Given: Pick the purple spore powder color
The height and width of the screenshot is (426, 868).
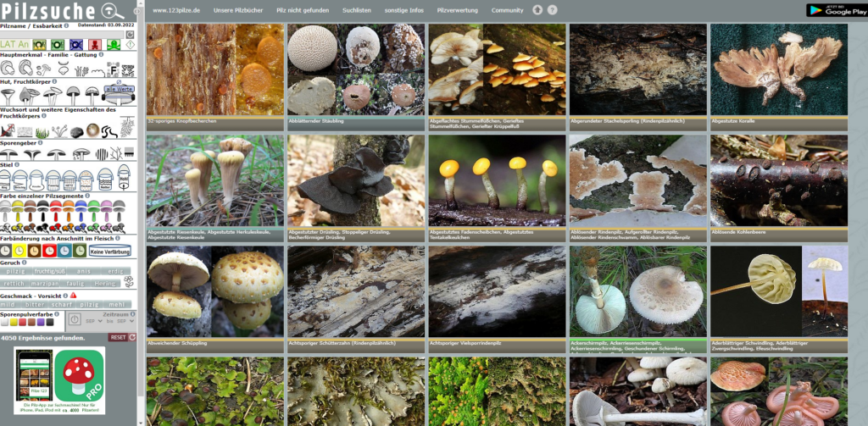Looking at the screenshot, I should click(42, 322).
